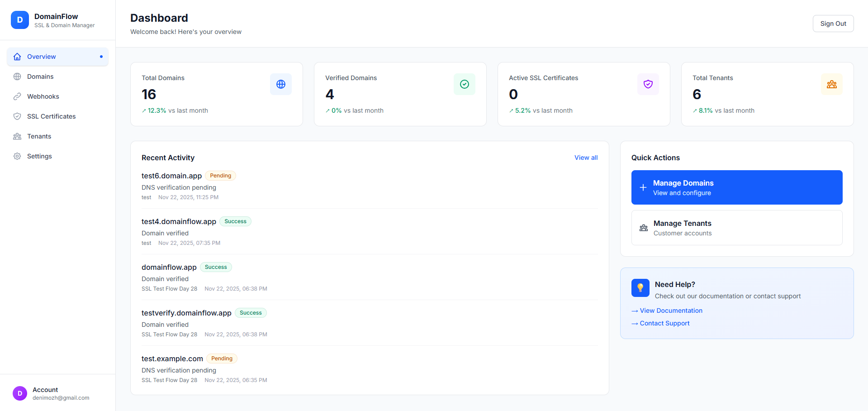Click the Manage Tenants quick action
The width and height of the screenshot is (868, 411).
(x=736, y=227)
